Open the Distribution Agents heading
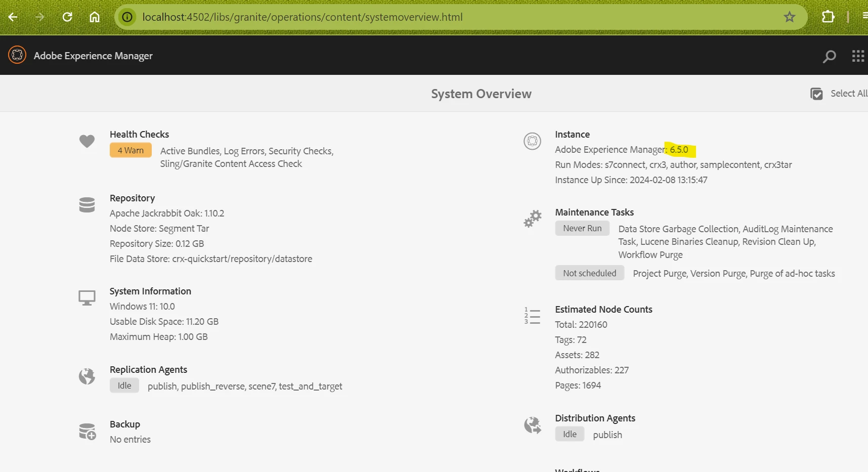The image size is (868, 472). tap(595, 418)
